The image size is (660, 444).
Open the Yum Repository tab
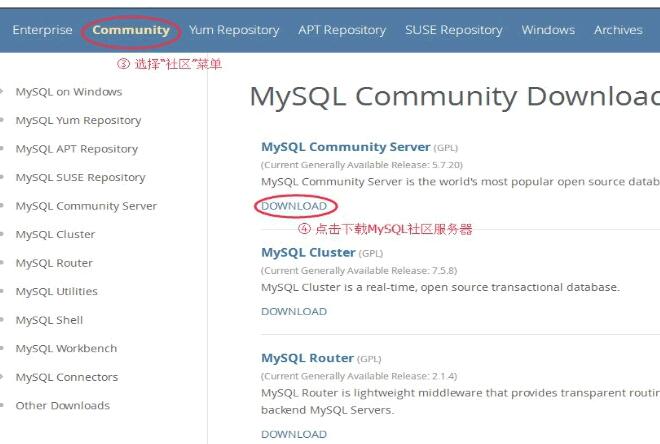coord(234,30)
